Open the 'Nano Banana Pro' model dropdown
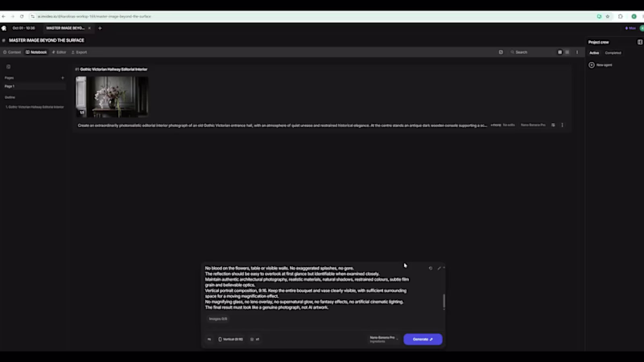 [384, 339]
